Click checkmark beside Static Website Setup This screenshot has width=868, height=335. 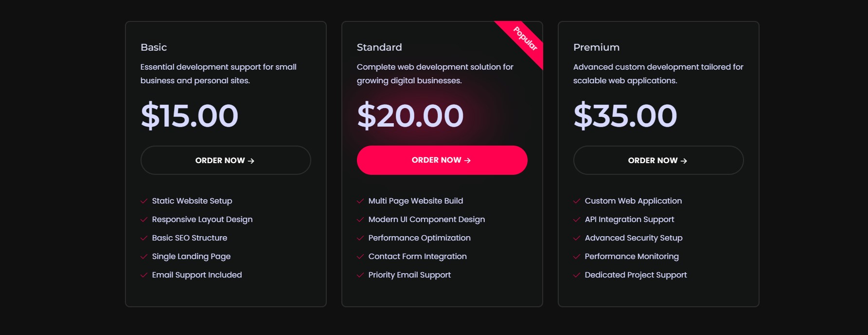[144, 201]
